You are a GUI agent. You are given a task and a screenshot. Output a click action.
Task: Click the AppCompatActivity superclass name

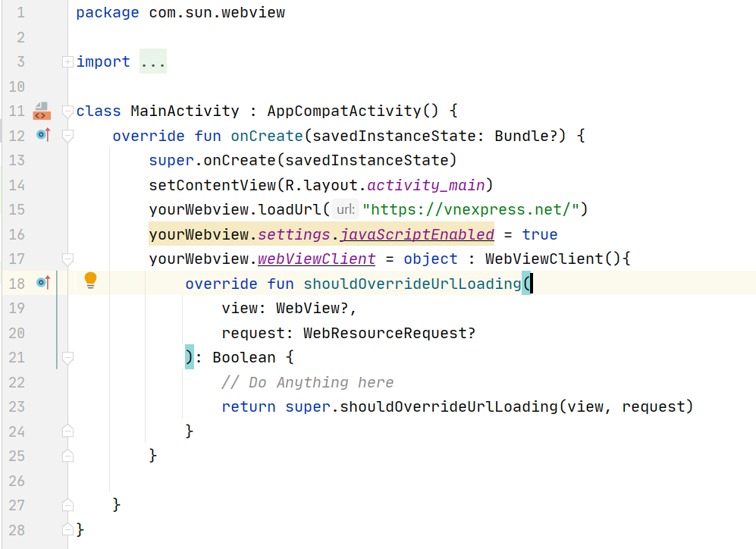pos(344,111)
